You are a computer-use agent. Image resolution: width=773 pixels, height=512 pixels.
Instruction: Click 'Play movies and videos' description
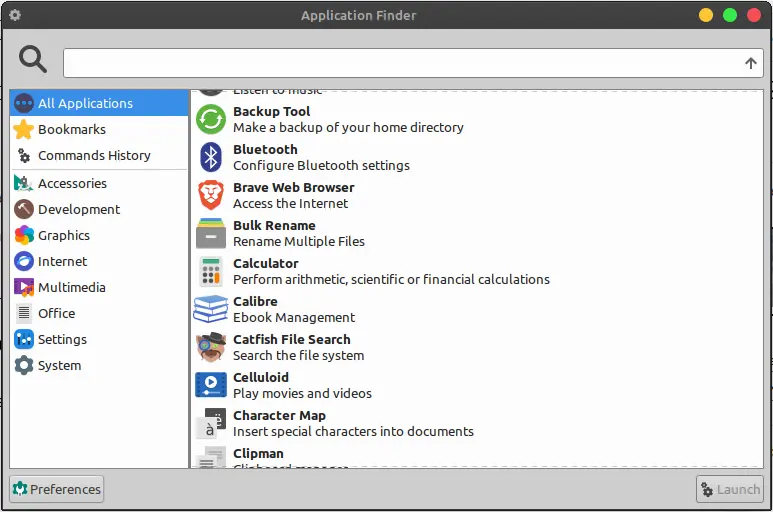click(302, 393)
